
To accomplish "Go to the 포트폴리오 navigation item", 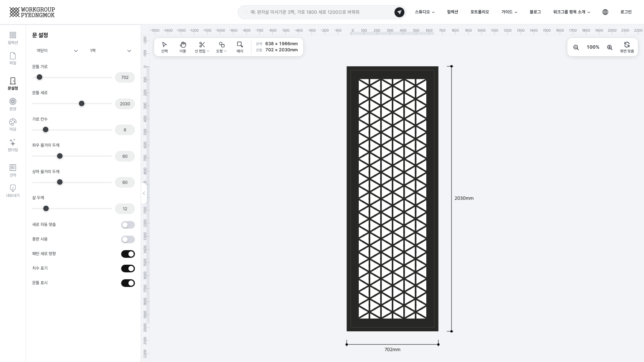I will click(x=480, y=12).
